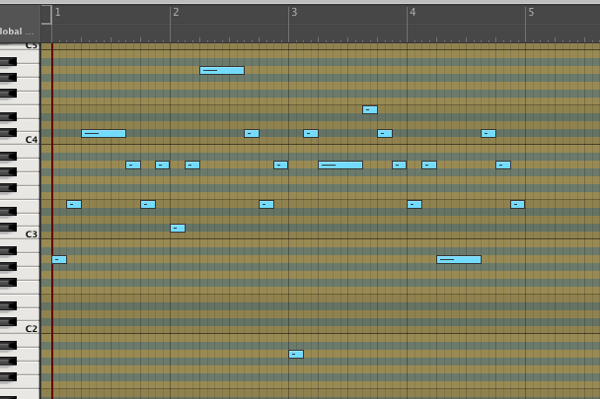
Task: Select the long A2 note in bar 4
Action: 459,259
